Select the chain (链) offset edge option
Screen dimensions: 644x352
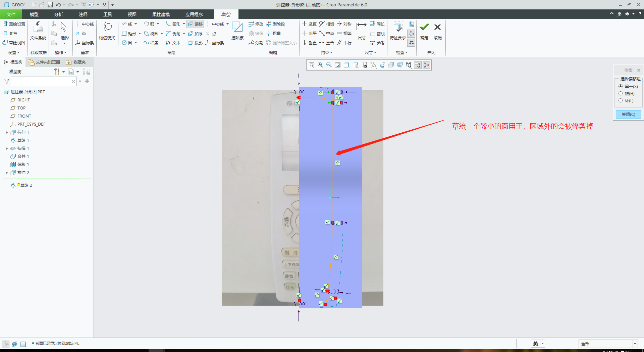(x=621, y=94)
